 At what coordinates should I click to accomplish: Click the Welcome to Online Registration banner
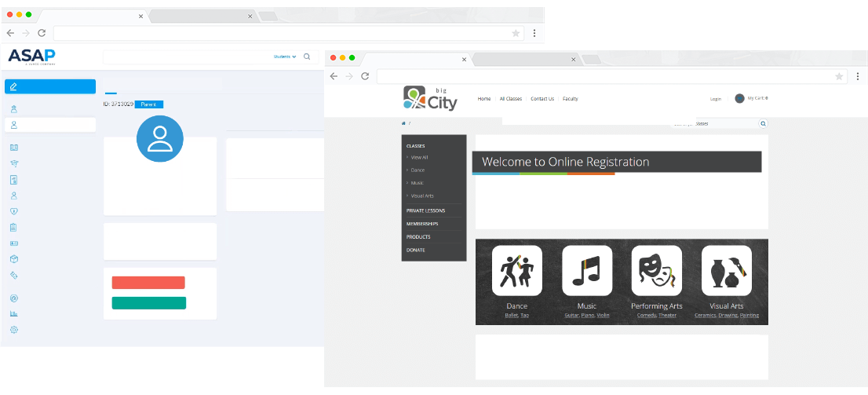[x=617, y=163]
